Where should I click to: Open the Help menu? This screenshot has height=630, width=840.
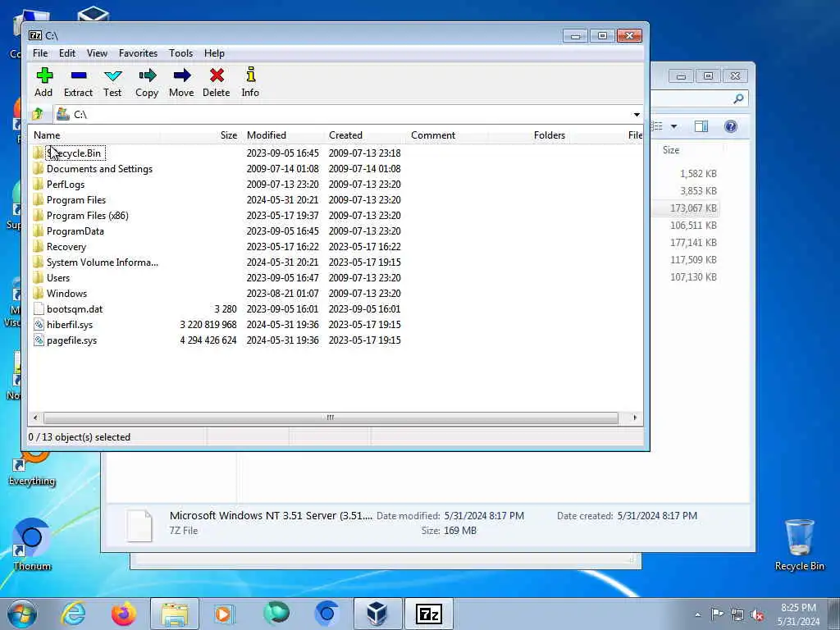[x=214, y=53]
